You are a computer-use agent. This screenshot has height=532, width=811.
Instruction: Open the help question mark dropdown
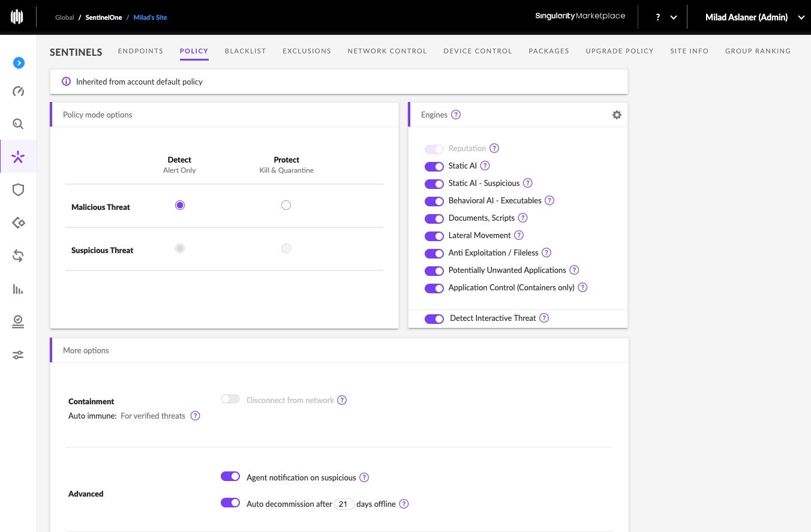(665, 17)
